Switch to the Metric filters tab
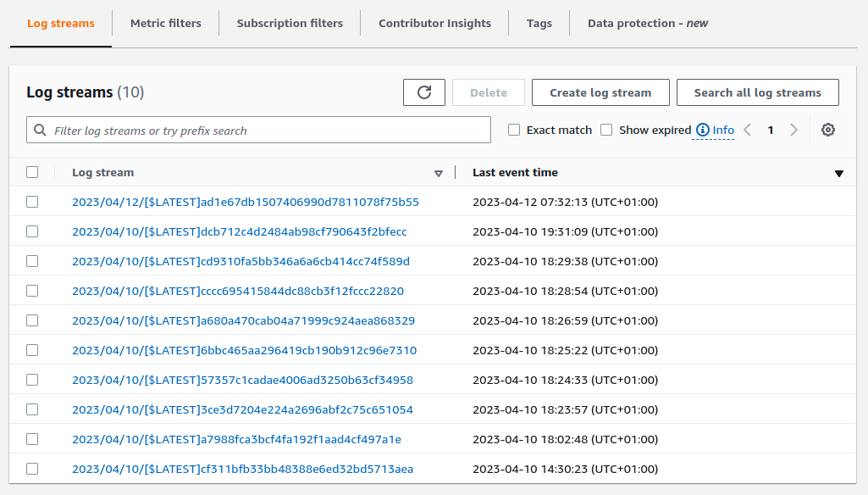Screen dimensions: 868x495 point(166,23)
